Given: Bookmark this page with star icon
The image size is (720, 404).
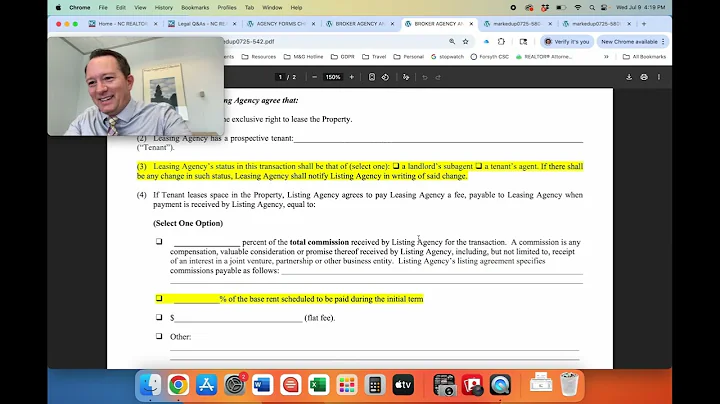Looking at the screenshot, I should [x=466, y=41].
